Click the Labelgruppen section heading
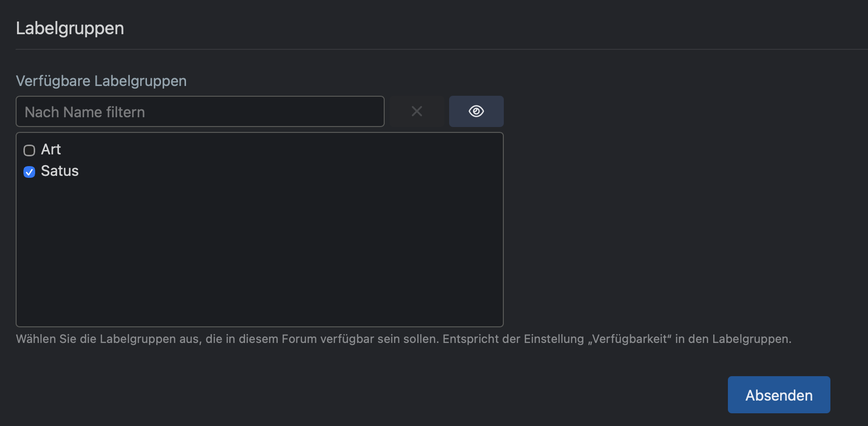868x426 pixels. pyautogui.click(x=70, y=28)
